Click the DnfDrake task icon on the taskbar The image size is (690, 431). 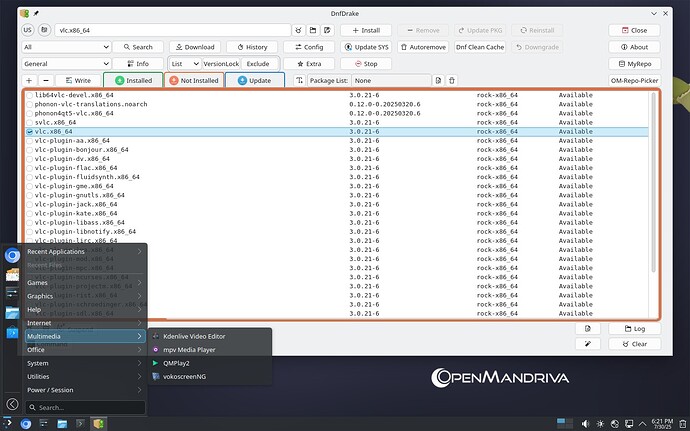point(99,424)
